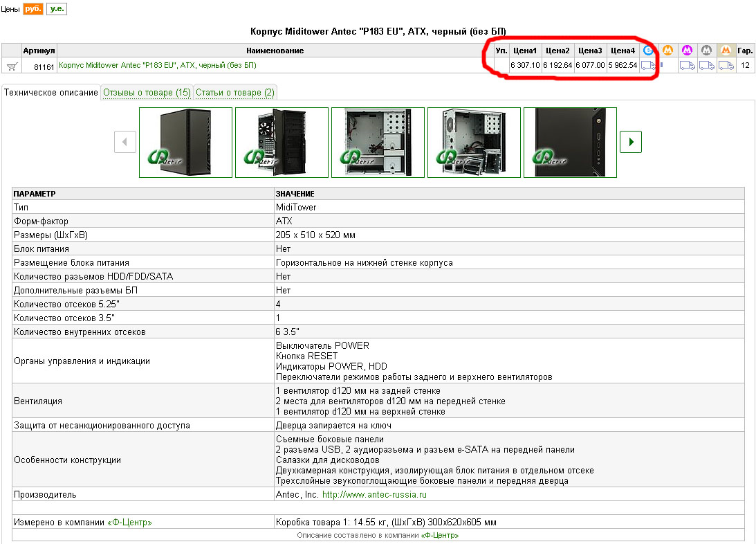Select the price 6 192.64
Screen dimensions: 756x544
tap(558, 65)
